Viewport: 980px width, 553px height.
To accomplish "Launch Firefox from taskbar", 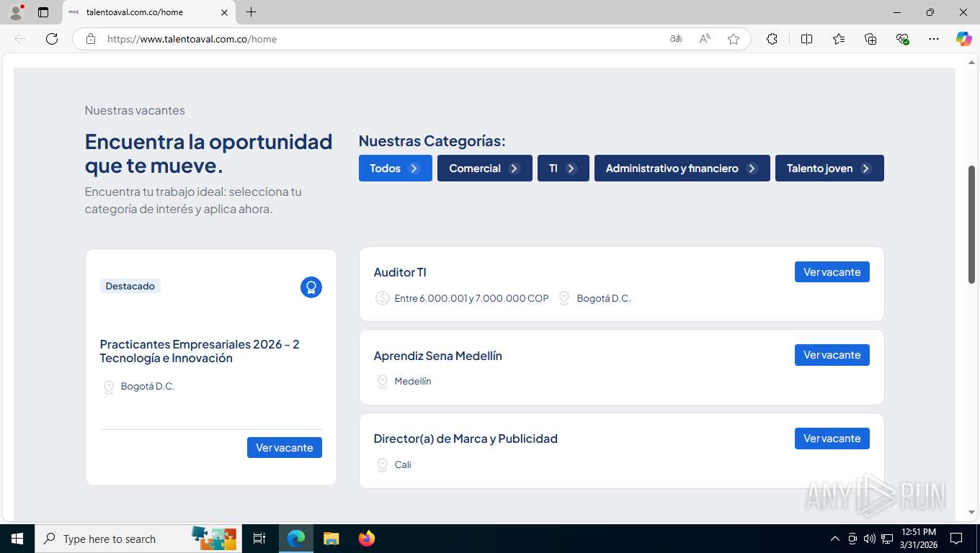I will [367, 539].
